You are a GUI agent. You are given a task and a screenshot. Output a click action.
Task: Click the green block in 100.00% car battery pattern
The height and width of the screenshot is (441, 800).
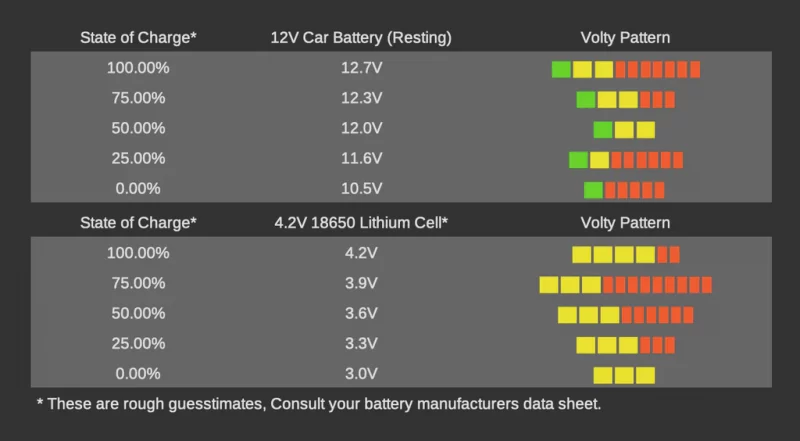coord(561,69)
